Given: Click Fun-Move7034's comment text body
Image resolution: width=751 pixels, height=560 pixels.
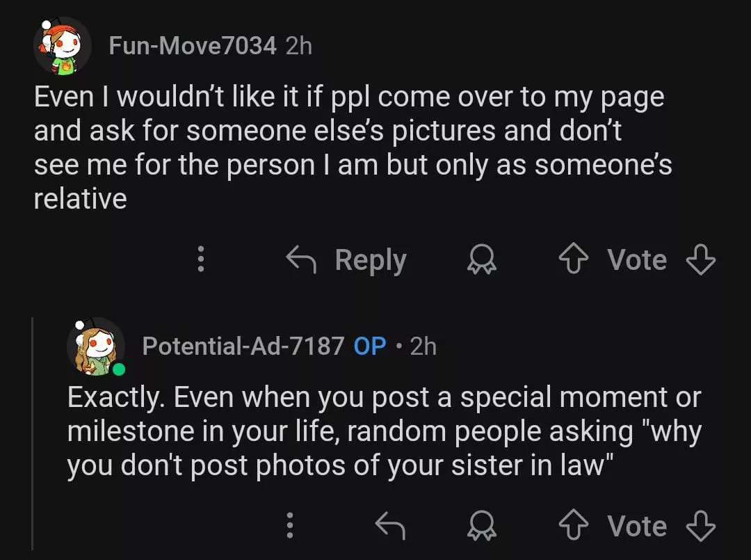Looking at the screenshot, I should 348,148.
